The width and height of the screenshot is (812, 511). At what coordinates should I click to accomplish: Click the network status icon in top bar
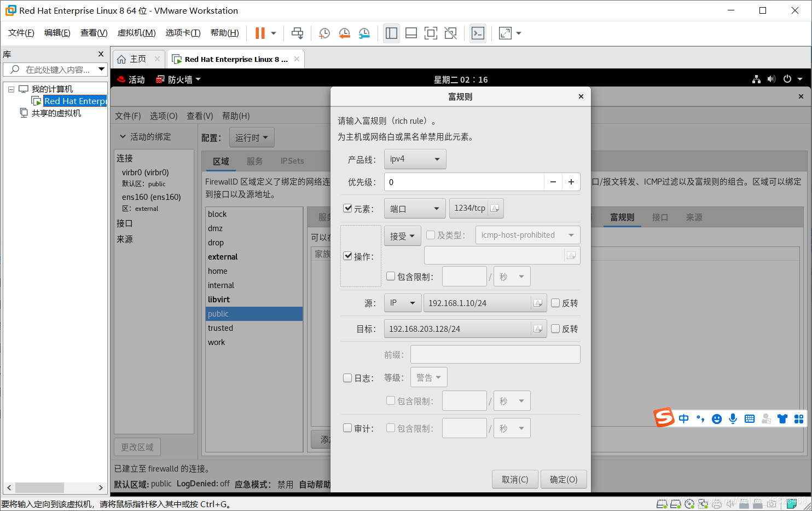[756, 79]
